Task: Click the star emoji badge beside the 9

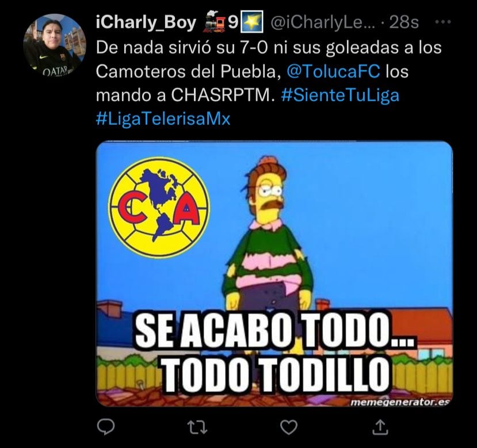Action: pyautogui.click(x=251, y=22)
